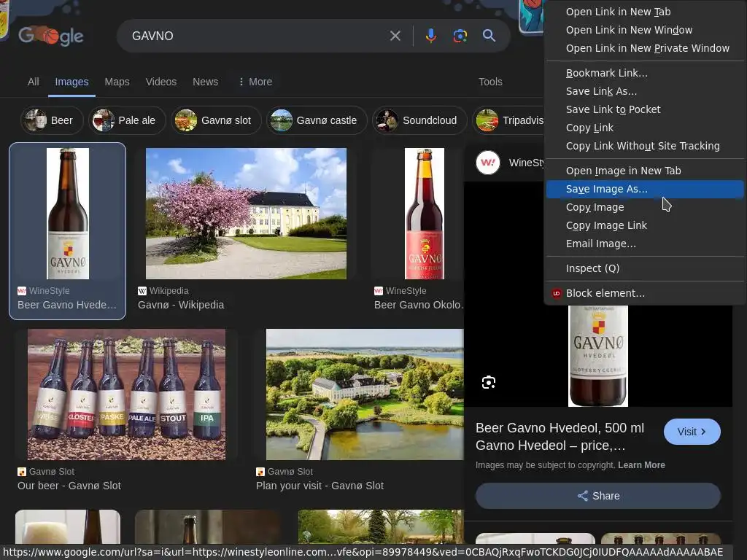Select Open Link in New Tab
Viewport: 747px width, 560px height.
click(x=645, y=12)
